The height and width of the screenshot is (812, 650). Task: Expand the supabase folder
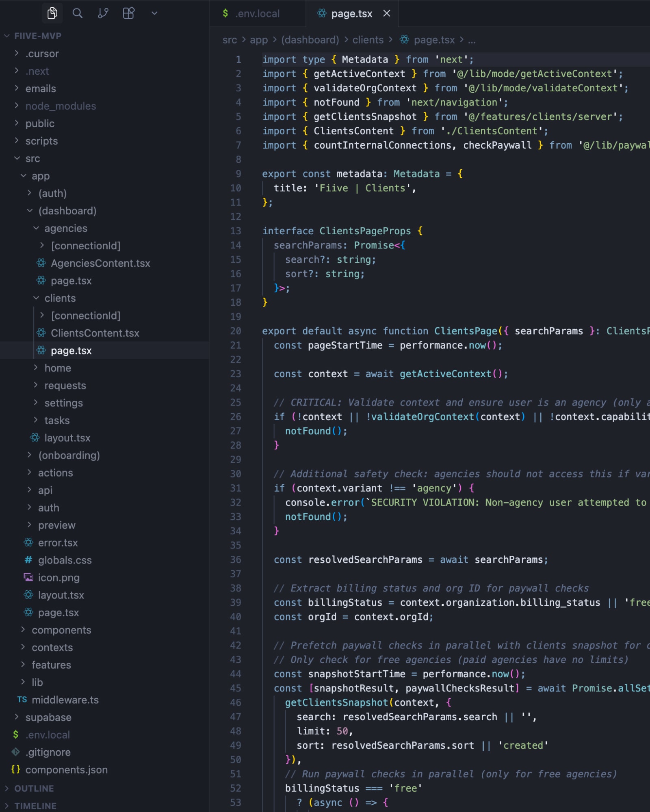[105, 717]
